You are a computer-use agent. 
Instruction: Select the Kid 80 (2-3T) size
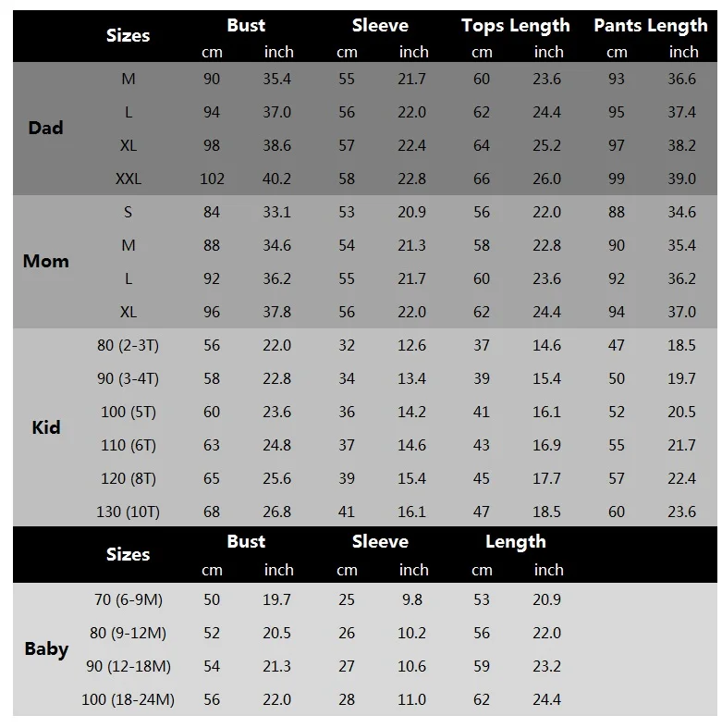pos(128,345)
